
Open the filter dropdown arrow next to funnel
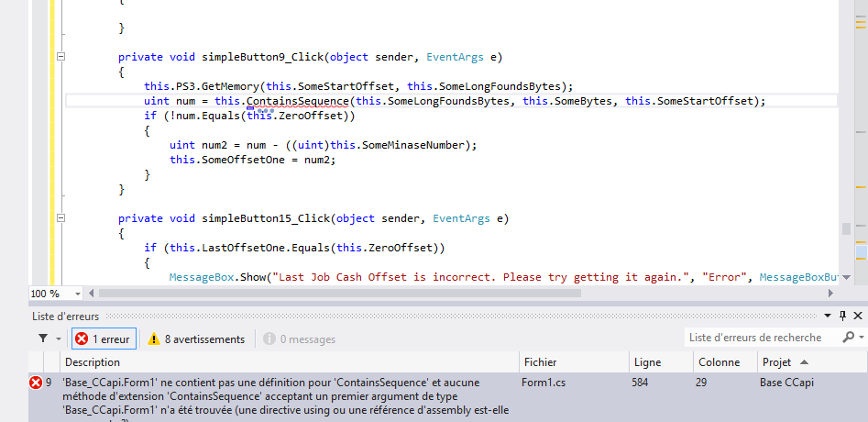(x=59, y=339)
